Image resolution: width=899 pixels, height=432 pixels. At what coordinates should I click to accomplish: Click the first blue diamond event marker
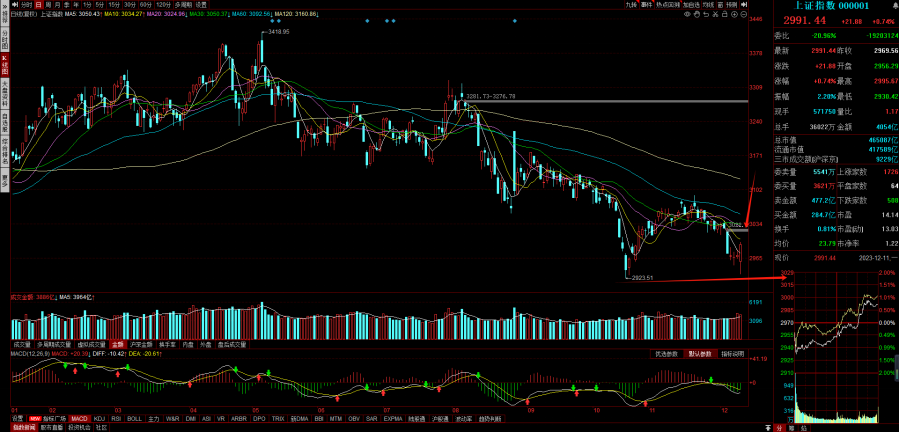click(x=271, y=21)
